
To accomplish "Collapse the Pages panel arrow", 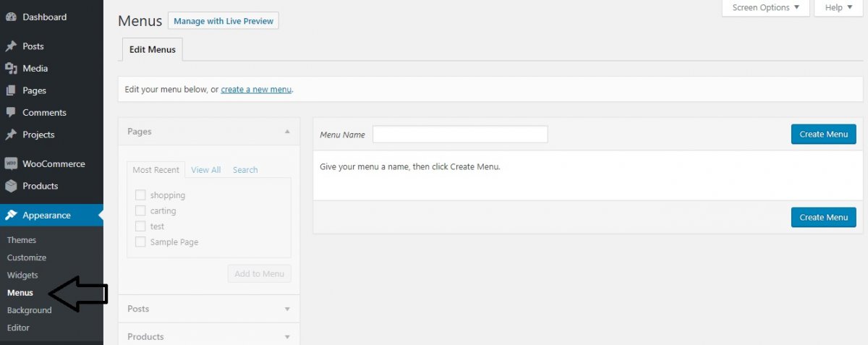I will pos(287,132).
